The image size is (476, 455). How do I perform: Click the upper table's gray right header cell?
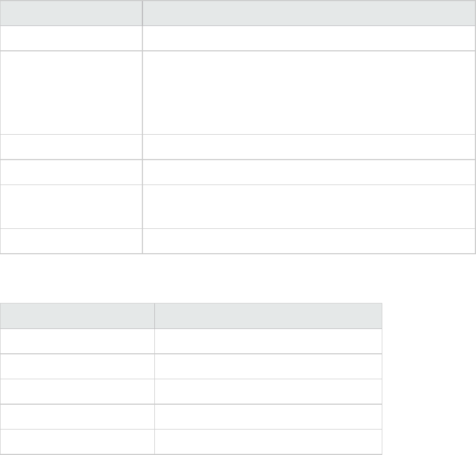tap(309, 13)
